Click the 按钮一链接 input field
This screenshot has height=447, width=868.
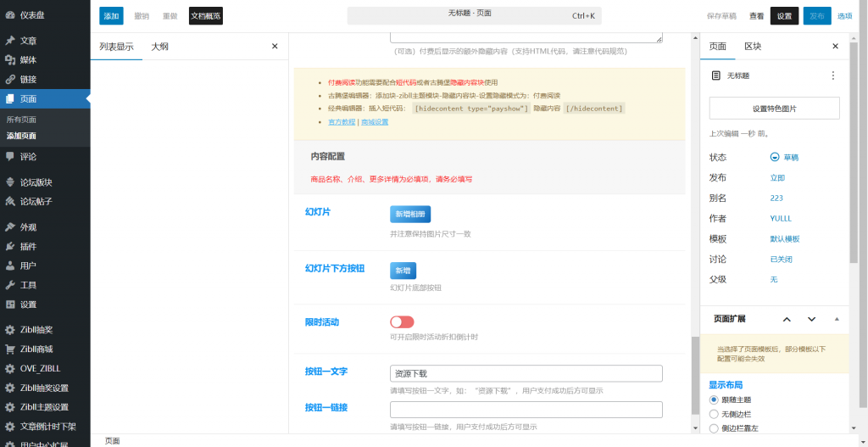click(526, 410)
